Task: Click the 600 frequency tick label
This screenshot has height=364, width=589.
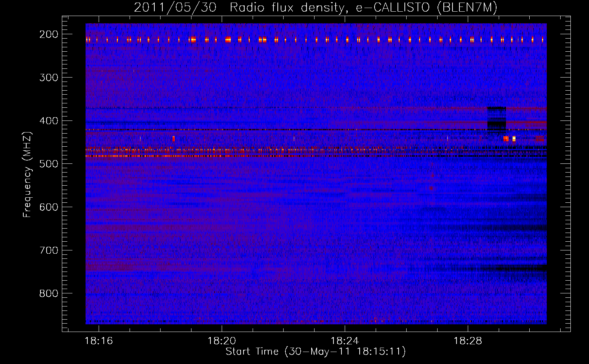Action: click(x=49, y=207)
